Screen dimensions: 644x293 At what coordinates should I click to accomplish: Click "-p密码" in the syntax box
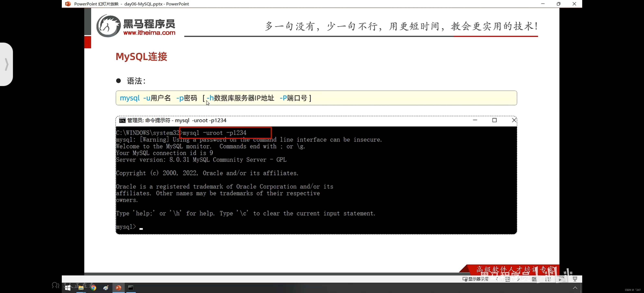click(x=187, y=98)
